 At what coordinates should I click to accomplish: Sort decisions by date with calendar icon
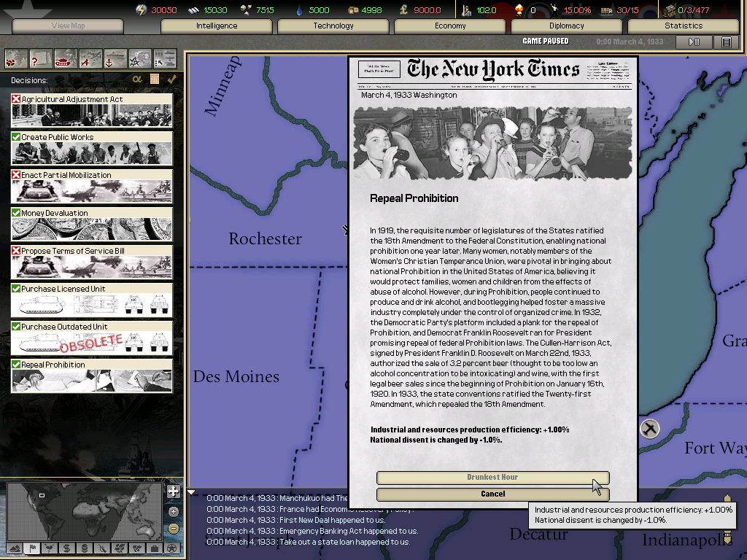point(155,79)
